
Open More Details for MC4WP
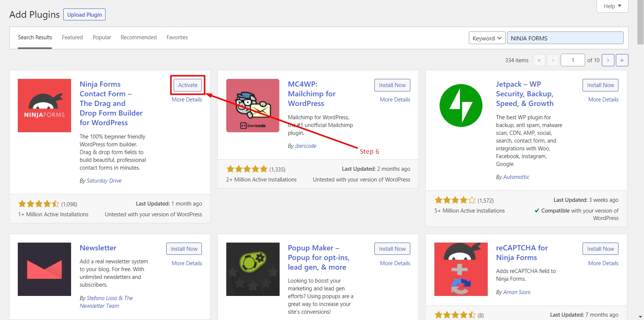[395, 100]
